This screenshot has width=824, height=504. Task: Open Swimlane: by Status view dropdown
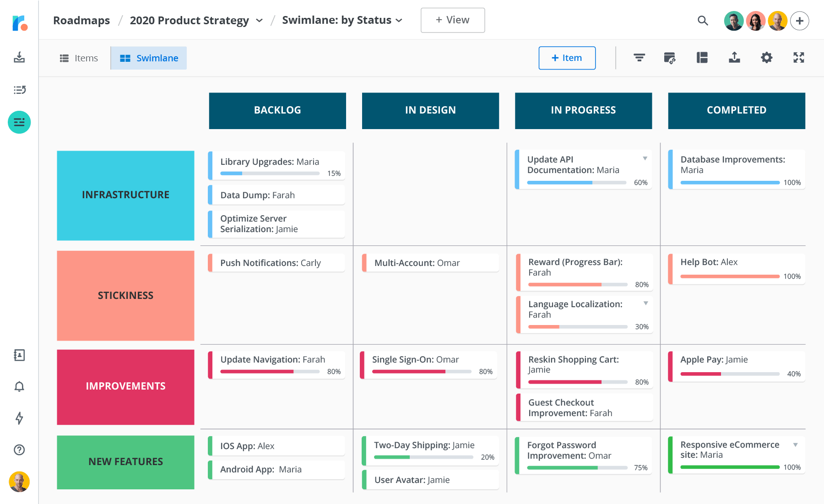point(399,21)
